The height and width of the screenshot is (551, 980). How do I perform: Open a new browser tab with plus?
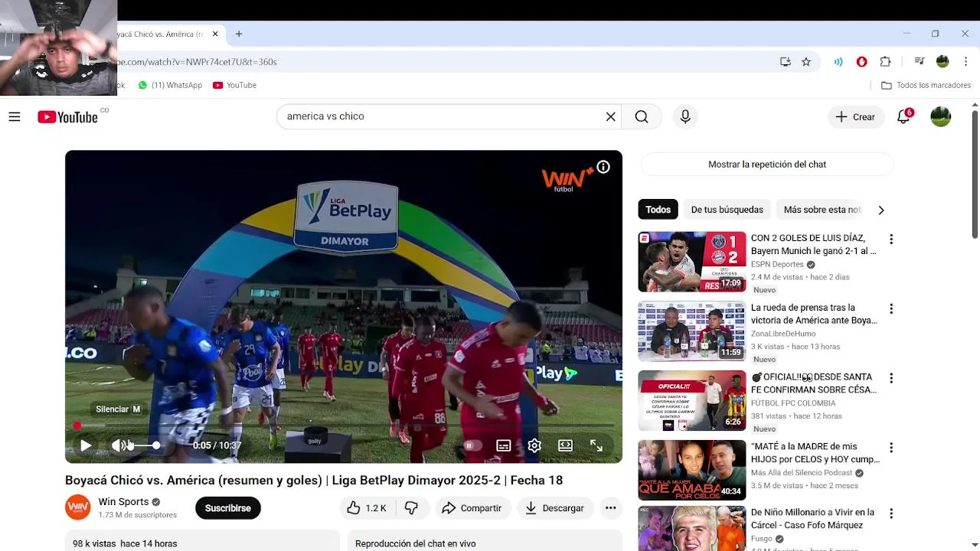239,34
